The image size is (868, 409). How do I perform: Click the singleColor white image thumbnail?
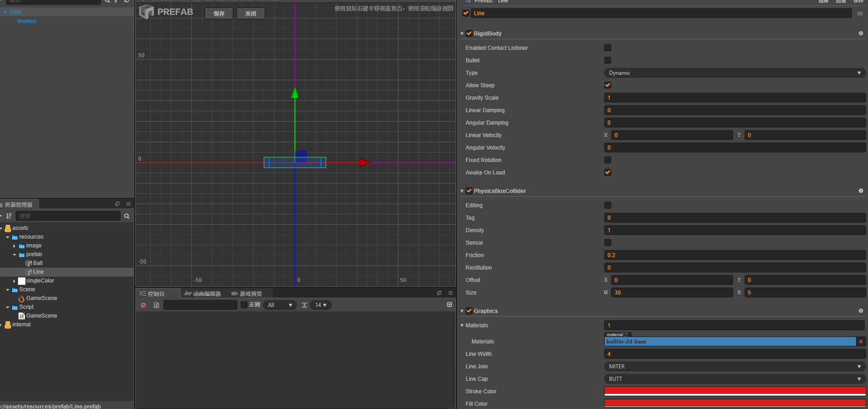click(x=22, y=281)
